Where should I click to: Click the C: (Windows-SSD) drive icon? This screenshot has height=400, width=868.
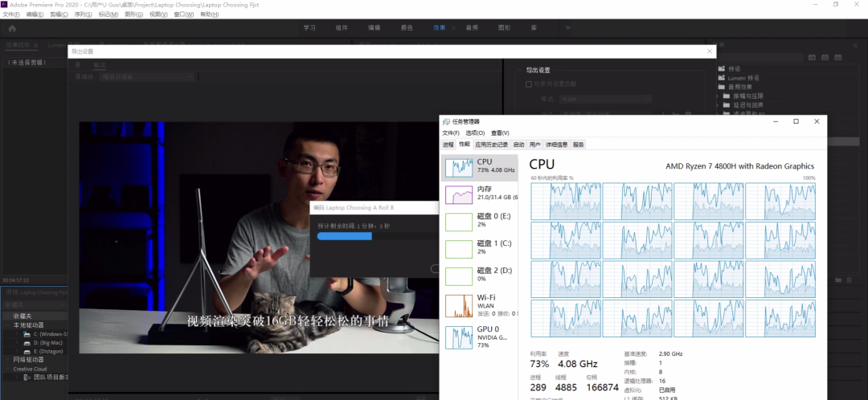[x=27, y=334]
